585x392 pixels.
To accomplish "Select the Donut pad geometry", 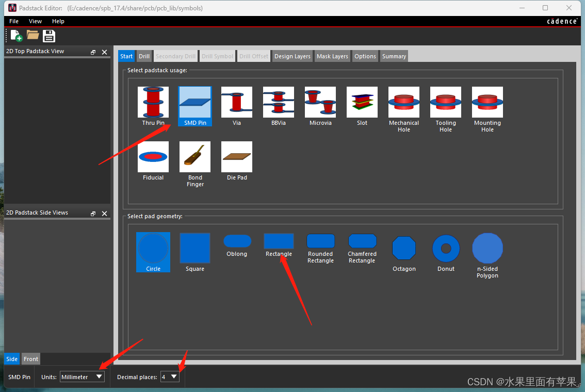I will [x=446, y=252].
